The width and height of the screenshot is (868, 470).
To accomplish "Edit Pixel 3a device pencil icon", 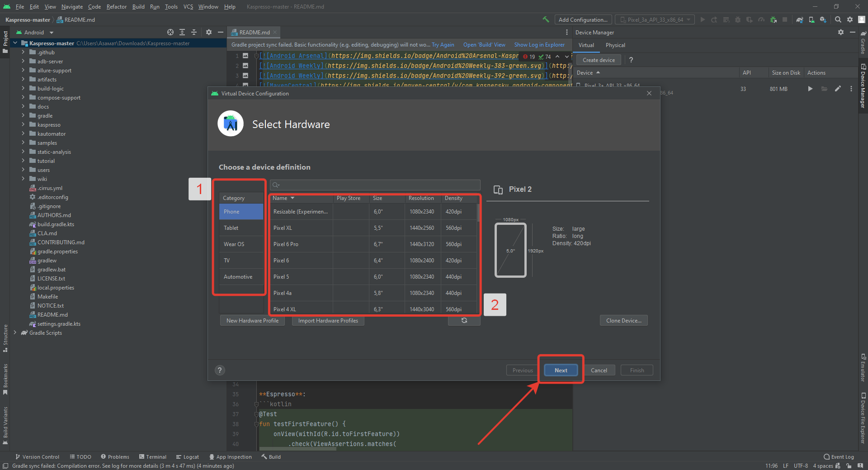I will (838, 89).
